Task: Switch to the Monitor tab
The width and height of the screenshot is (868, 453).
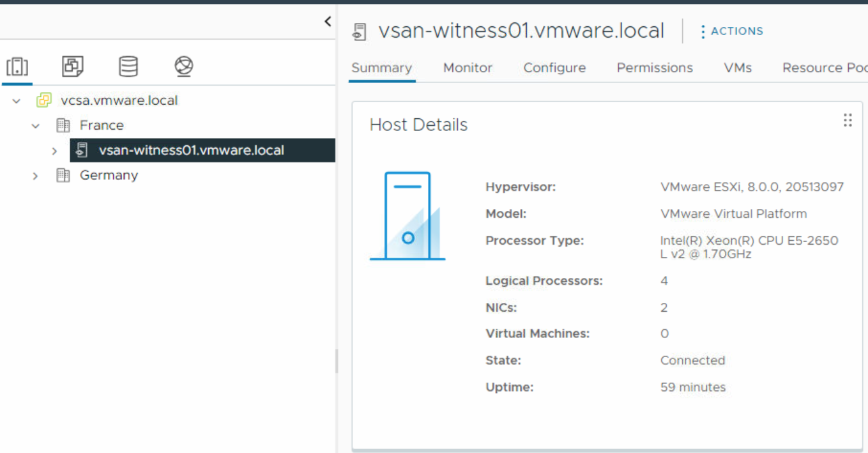Action: point(468,68)
